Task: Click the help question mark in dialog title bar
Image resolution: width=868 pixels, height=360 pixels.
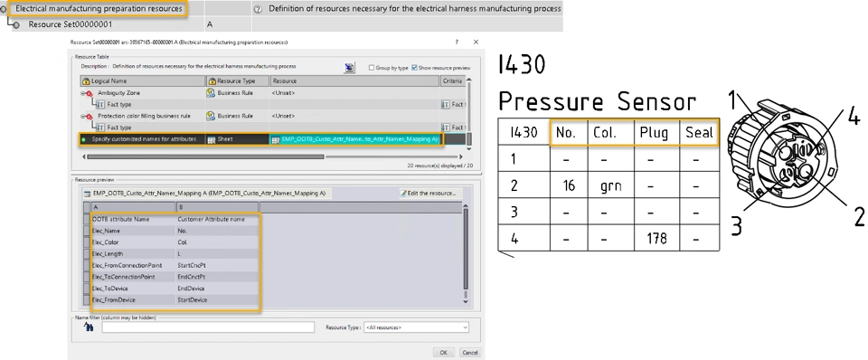Action: click(x=457, y=43)
